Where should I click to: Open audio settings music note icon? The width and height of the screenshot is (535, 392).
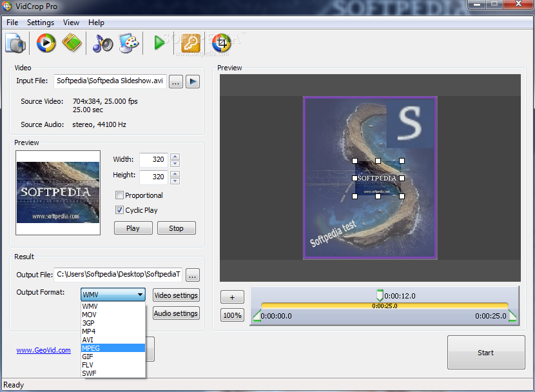pyautogui.click(x=102, y=43)
